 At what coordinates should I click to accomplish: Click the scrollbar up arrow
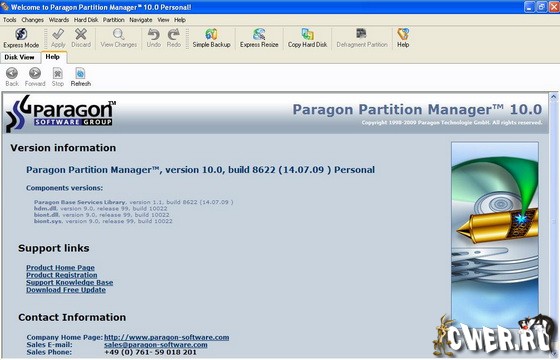click(553, 96)
